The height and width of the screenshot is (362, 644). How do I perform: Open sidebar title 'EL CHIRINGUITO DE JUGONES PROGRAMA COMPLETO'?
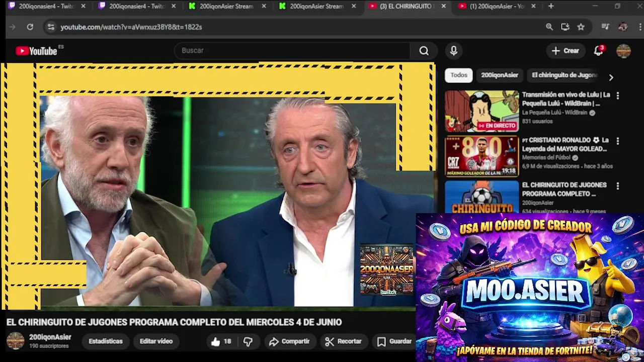click(564, 190)
